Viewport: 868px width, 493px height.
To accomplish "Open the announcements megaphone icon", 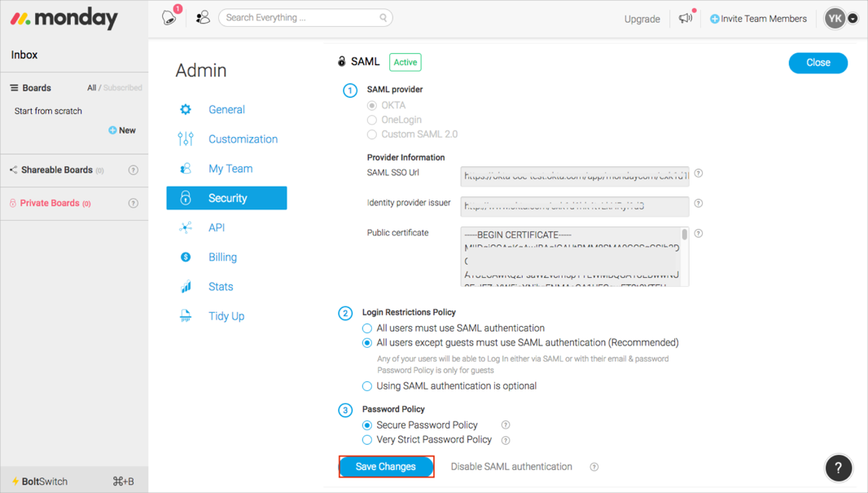I will point(686,18).
